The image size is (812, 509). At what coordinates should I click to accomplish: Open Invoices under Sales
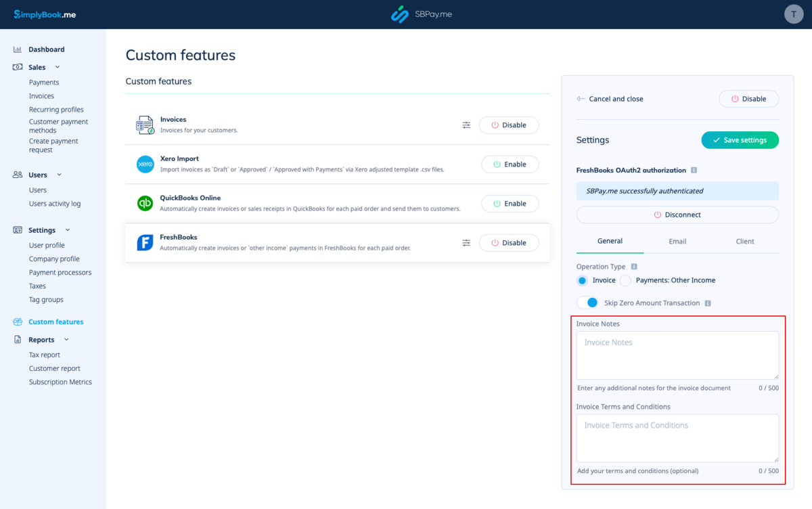[x=41, y=96]
